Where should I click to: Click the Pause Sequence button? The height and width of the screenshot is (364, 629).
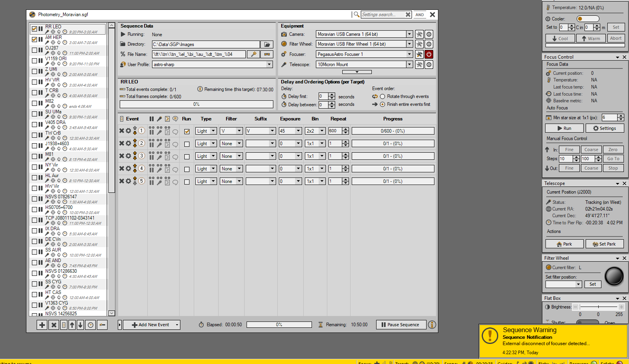click(401, 325)
